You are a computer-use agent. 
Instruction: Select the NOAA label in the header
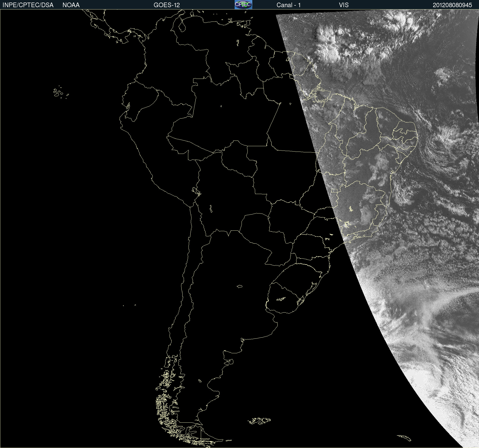pyautogui.click(x=71, y=5)
